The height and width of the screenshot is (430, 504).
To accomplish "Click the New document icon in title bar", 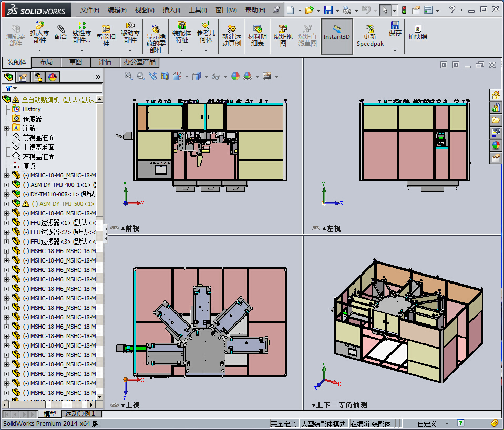I will click(290, 10).
